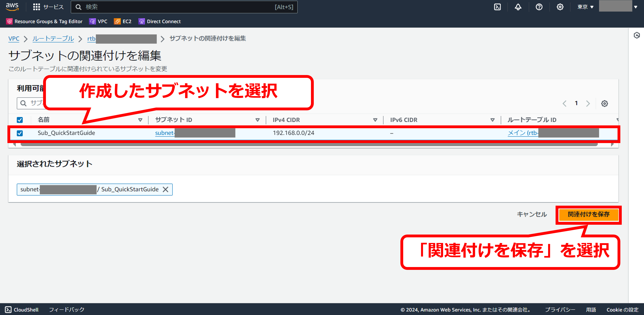This screenshot has height=315, width=644.
Task: Remove Sub_QuickStartGuide from selected subnets
Action: coord(165,189)
